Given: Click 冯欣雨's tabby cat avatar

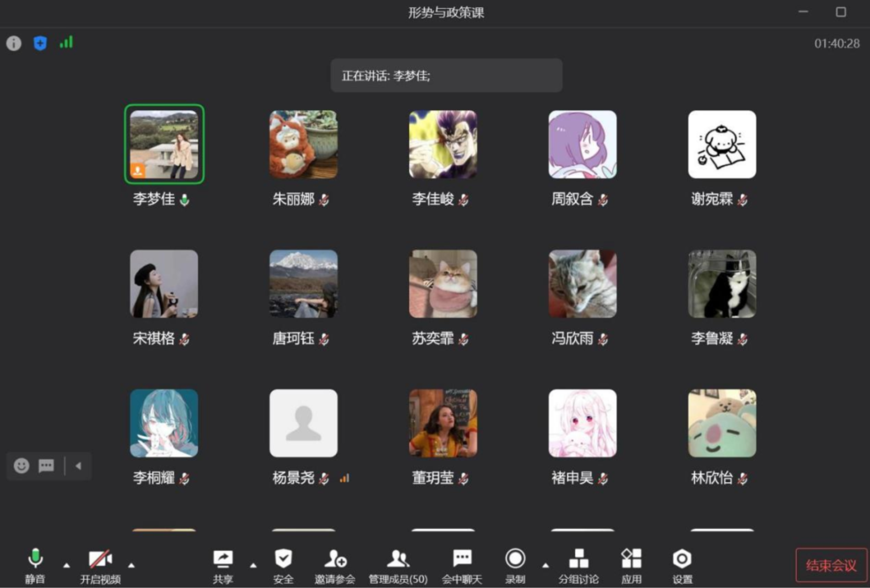Looking at the screenshot, I should (583, 284).
